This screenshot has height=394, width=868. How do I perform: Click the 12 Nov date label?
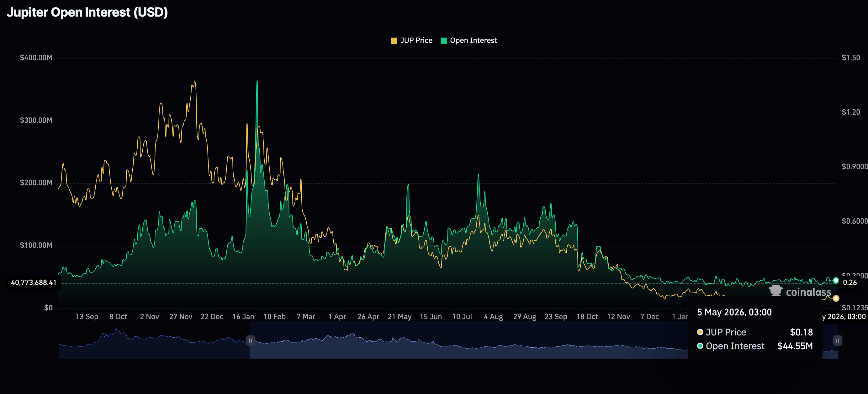pos(619,317)
